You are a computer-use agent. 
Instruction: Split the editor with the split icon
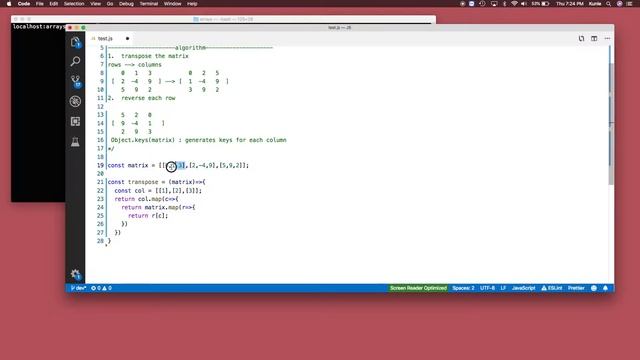[x=594, y=38]
